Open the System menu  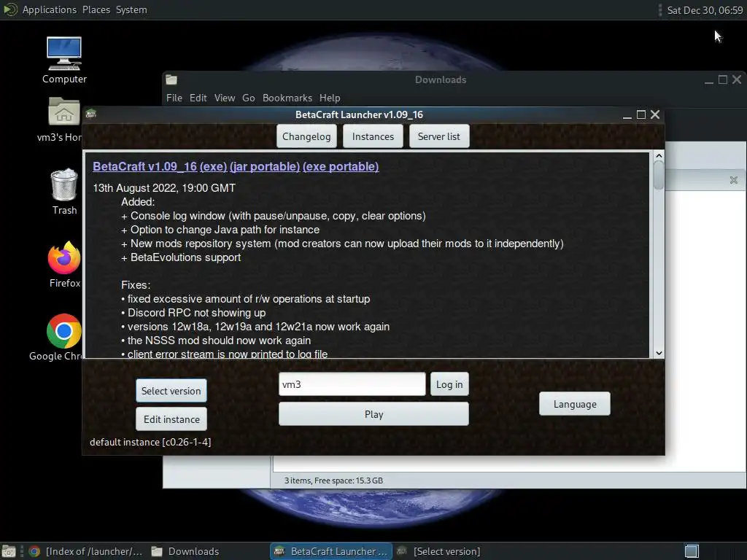131,9
